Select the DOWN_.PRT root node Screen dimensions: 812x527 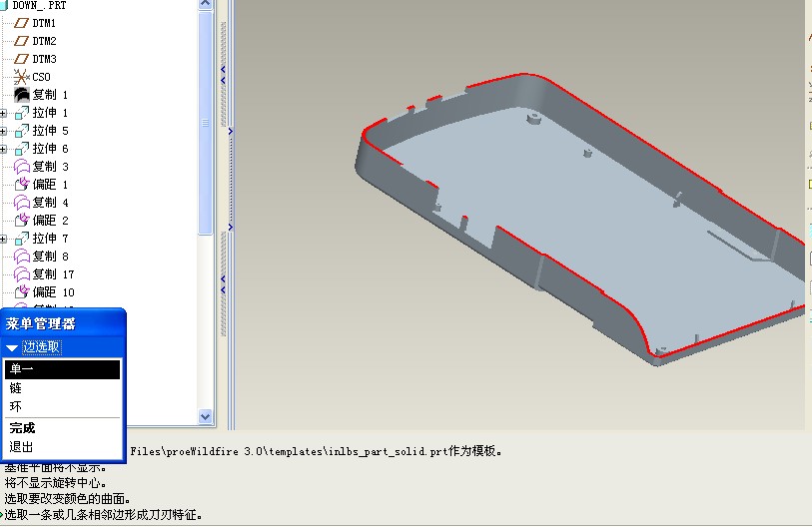[x=39, y=5]
